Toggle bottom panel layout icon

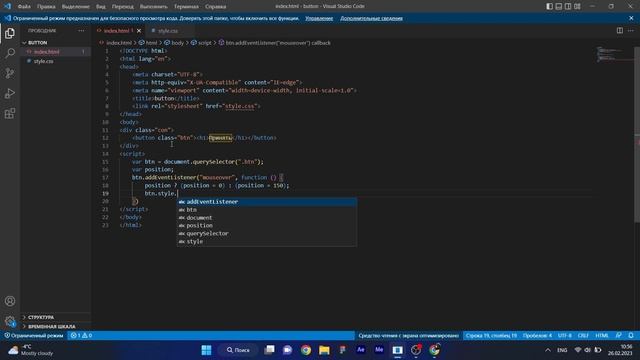point(559,6)
